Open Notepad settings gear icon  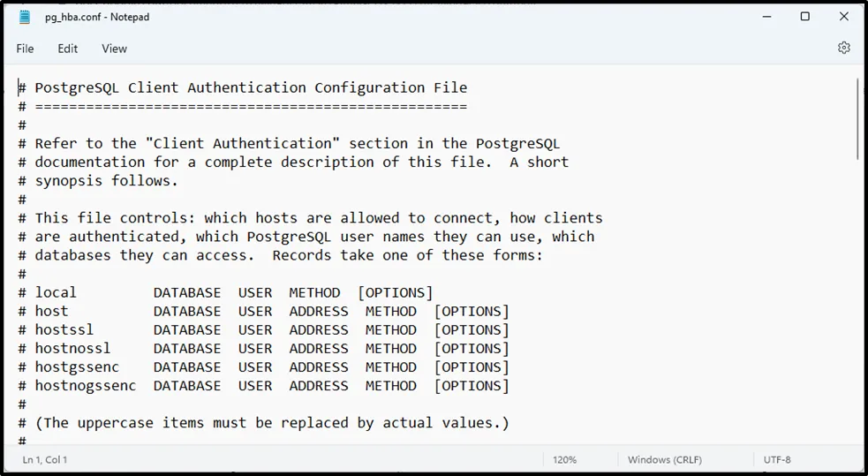point(843,48)
